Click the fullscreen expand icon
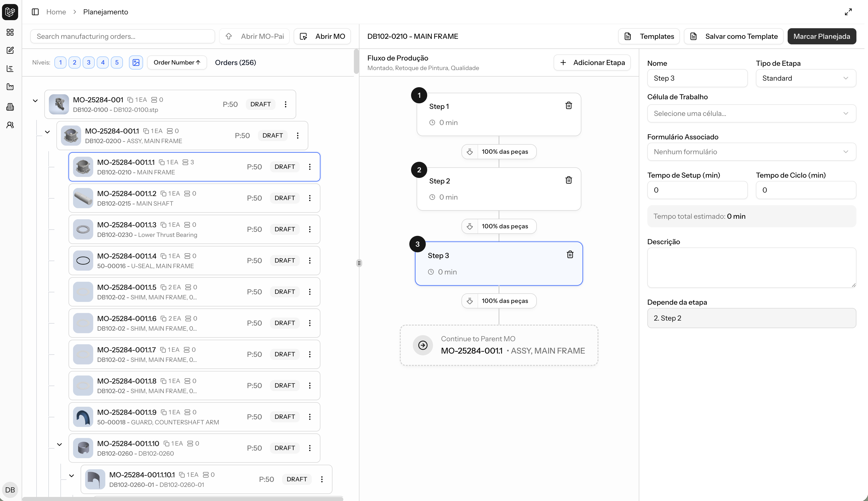The image size is (868, 501). coord(848,12)
